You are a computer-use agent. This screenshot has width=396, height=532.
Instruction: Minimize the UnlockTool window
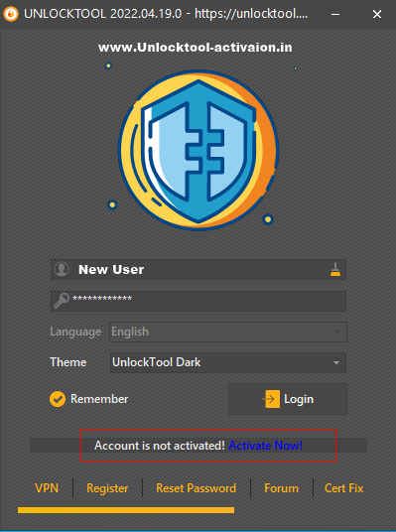point(335,14)
